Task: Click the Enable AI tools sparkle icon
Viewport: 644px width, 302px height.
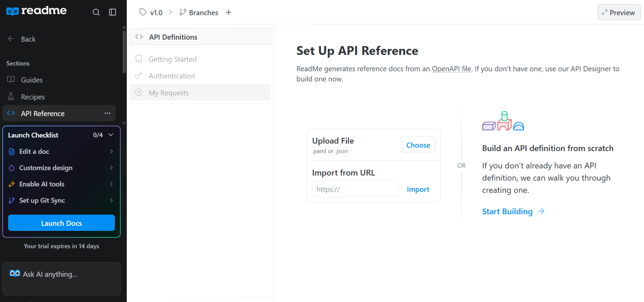Action: (x=11, y=184)
